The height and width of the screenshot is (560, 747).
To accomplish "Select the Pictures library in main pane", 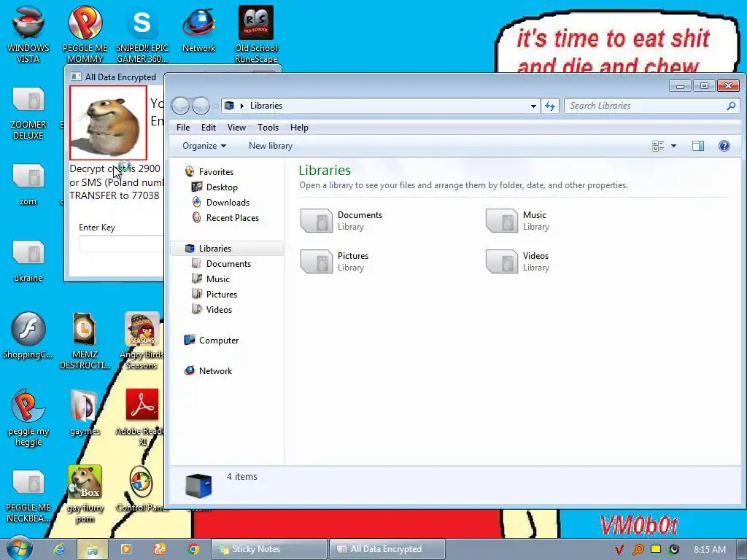I will click(335, 262).
